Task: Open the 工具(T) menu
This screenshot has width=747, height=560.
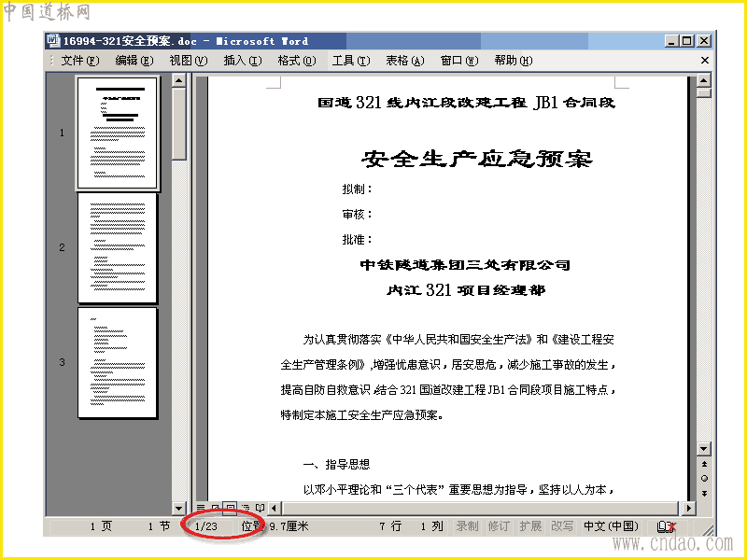Action: coord(351,61)
